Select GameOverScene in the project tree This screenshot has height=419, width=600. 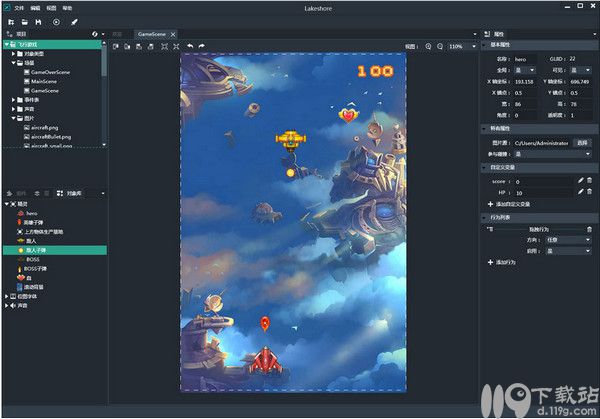coord(50,72)
